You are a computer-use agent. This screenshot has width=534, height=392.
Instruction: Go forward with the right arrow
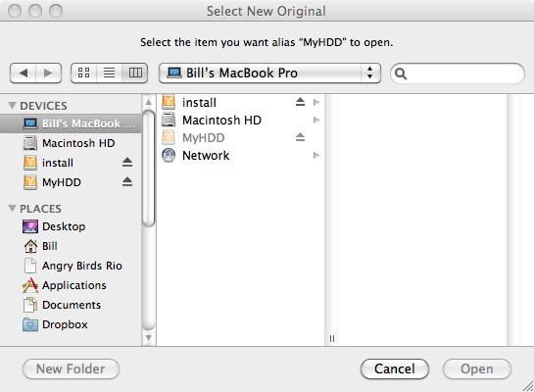(48, 73)
